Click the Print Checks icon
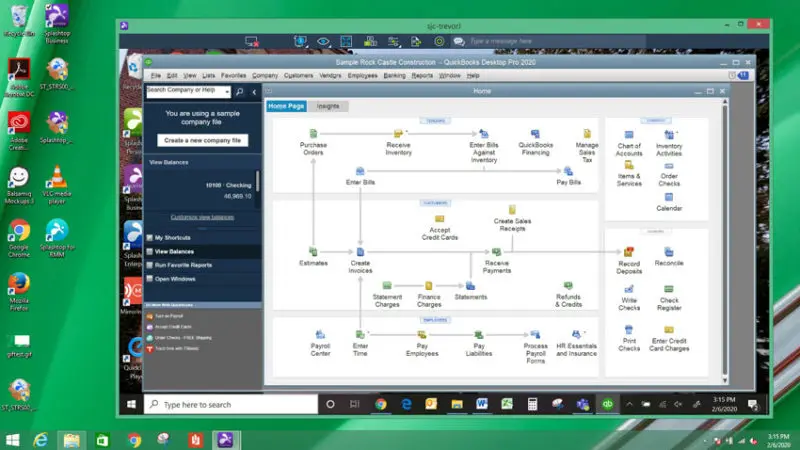Screen dimensions: 800x450 point(629,330)
